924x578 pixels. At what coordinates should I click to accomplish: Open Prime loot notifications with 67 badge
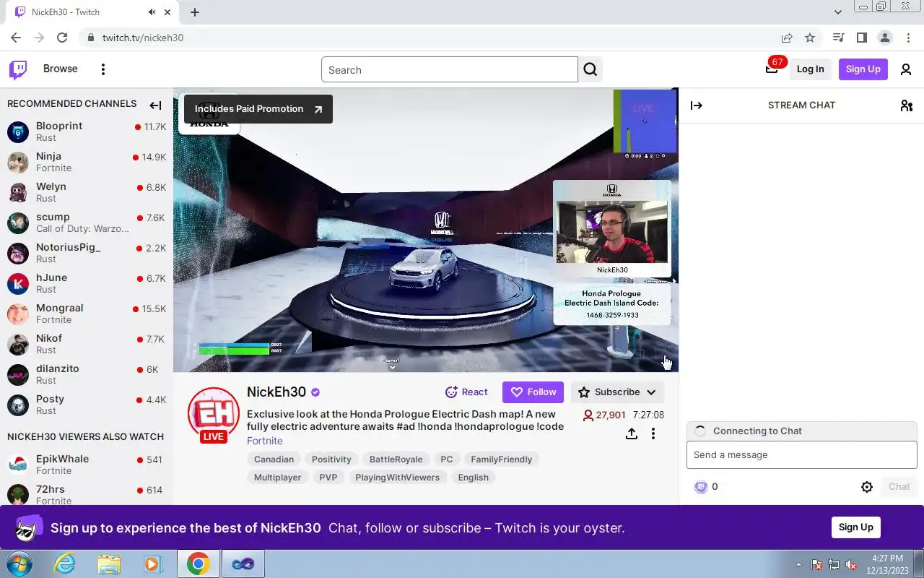pos(772,69)
